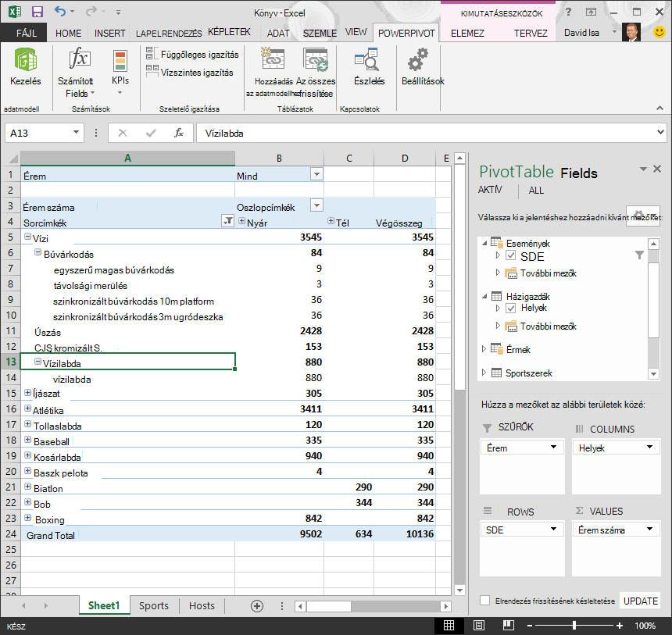Open the Kezelés data model manager
Screen dimensions: 672x635
click(25, 67)
